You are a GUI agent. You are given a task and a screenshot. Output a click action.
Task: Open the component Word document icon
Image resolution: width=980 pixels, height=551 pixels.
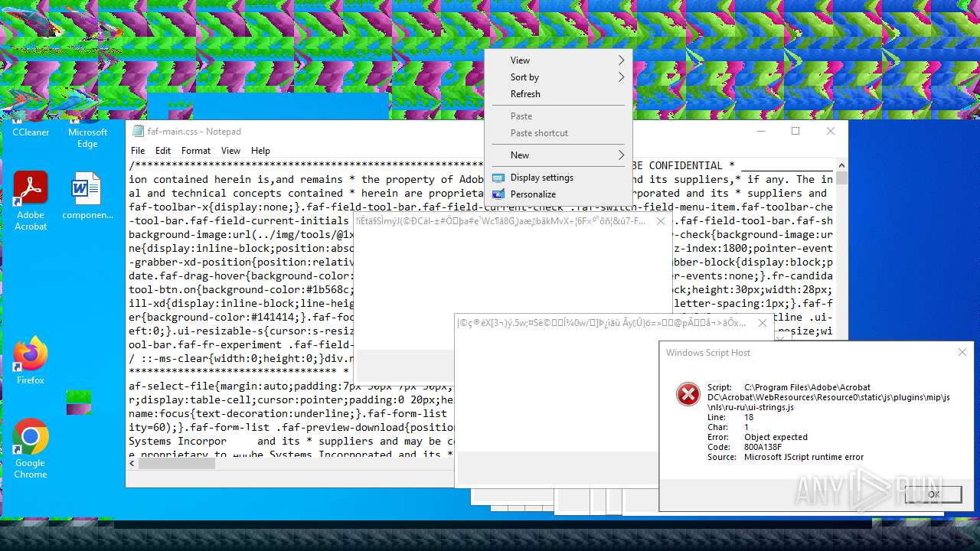tap(87, 197)
